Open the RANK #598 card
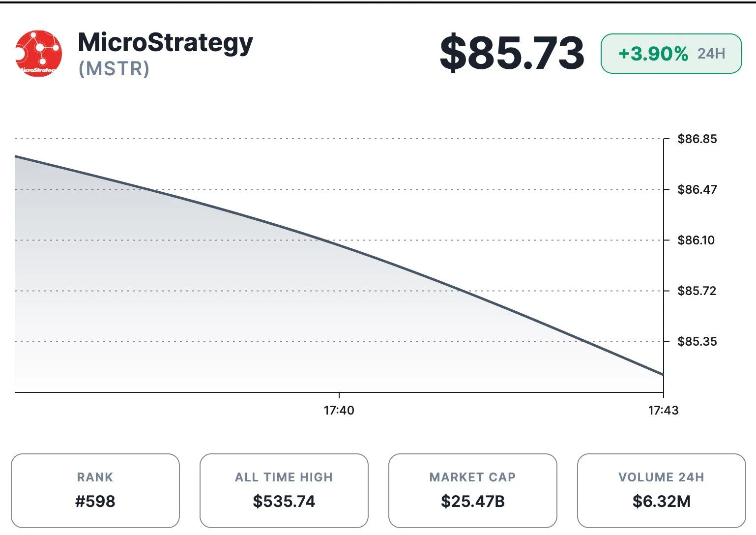The width and height of the screenshot is (756, 535). pyautogui.click(x=95, y=490)
